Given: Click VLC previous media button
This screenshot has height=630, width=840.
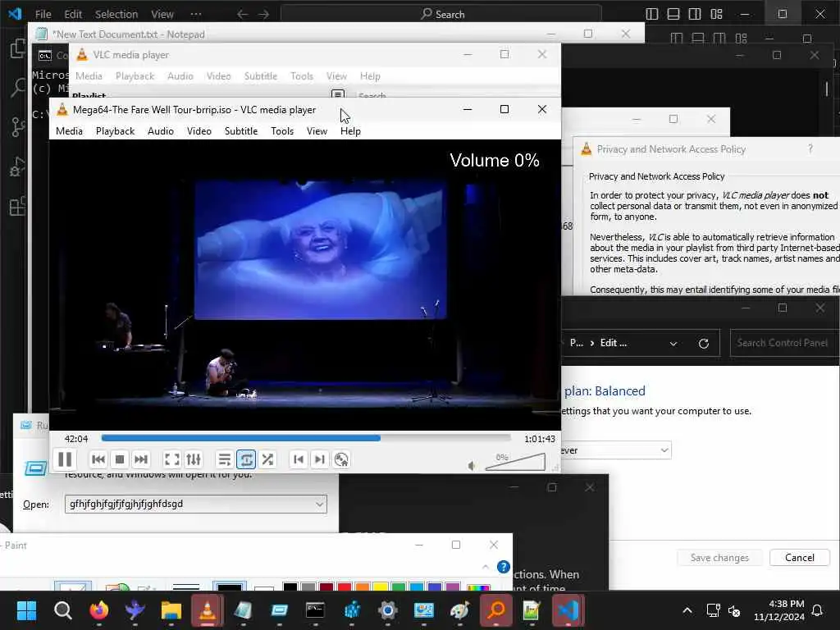Looking at the screenshot, I should [x=98, y=459].
